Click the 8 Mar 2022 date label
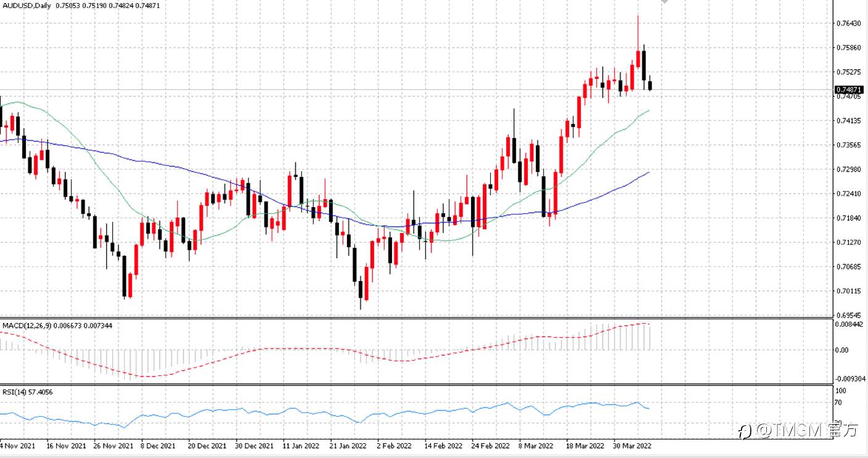Screen dimensions: 868x458 tap(536, 445)
